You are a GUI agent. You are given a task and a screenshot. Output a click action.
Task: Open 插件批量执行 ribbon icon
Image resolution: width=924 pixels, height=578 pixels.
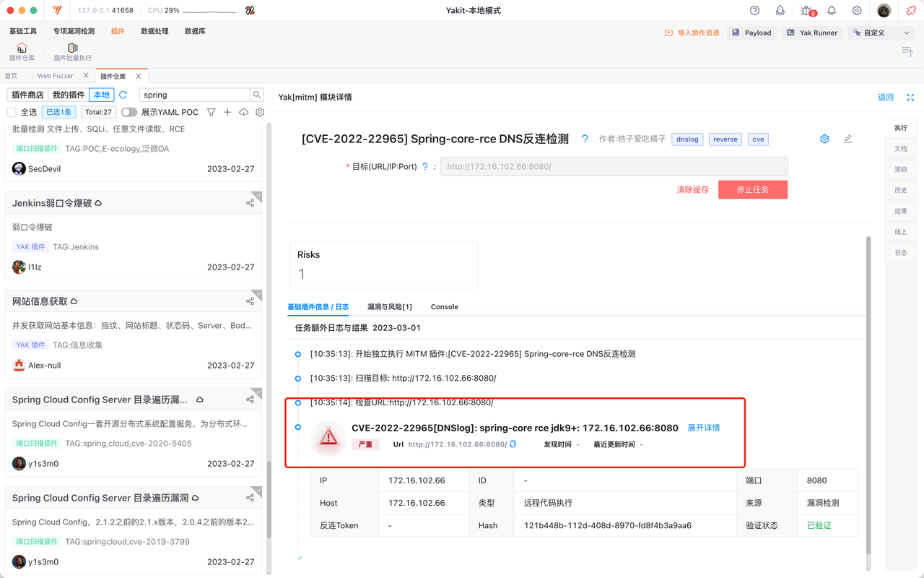pyautogui.click(x=72, y=52)
